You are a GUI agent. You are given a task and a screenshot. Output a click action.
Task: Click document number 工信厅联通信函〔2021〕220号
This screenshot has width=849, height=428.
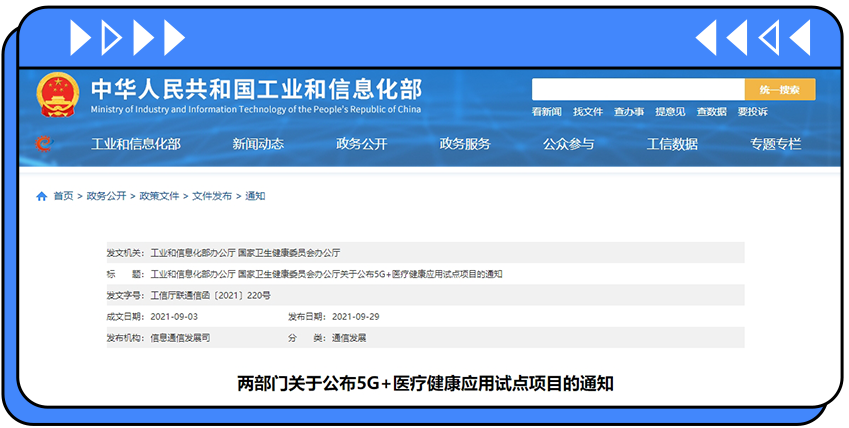pos(211,296)
